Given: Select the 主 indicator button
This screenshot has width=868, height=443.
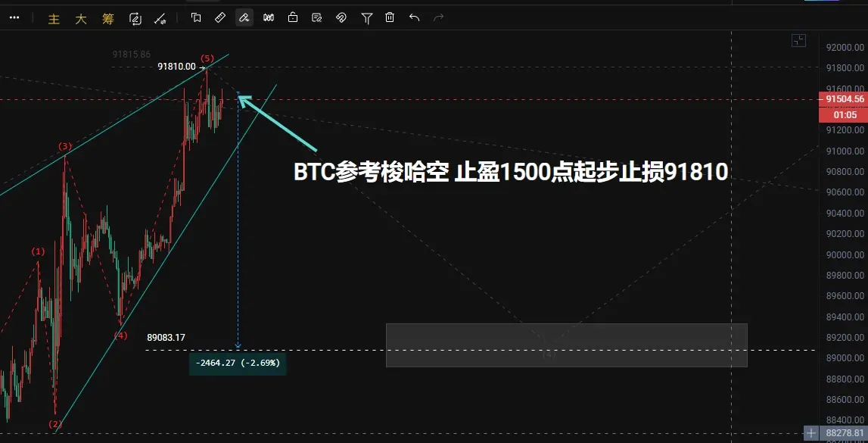Looking at the screenshot, I should 54,19.
